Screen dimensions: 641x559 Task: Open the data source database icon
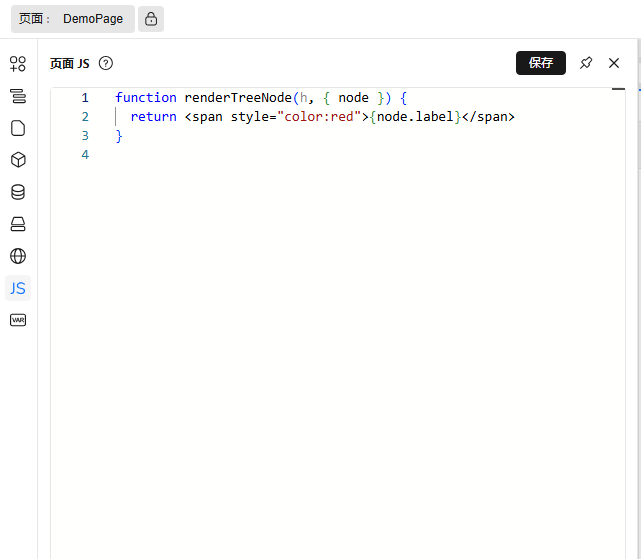pos(18,192)
